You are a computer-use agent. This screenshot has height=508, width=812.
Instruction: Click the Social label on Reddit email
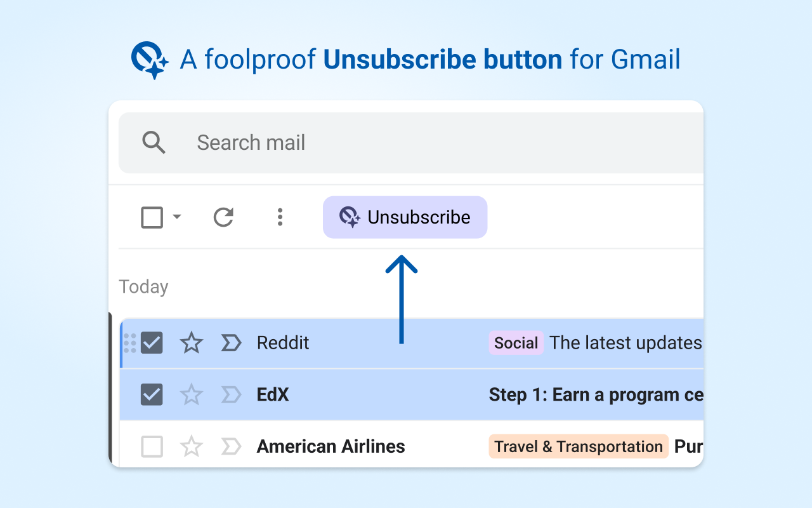516,343
